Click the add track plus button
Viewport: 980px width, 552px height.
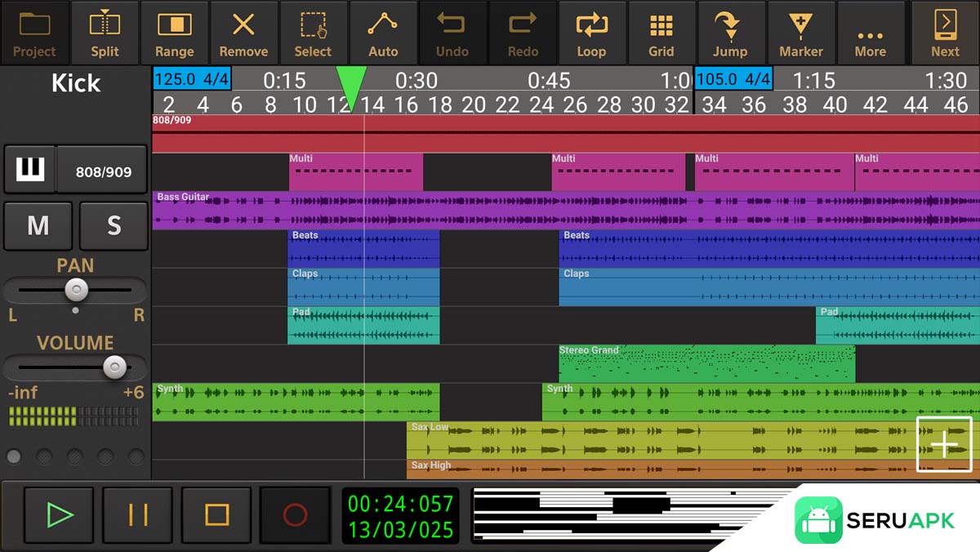click(944, 444)
